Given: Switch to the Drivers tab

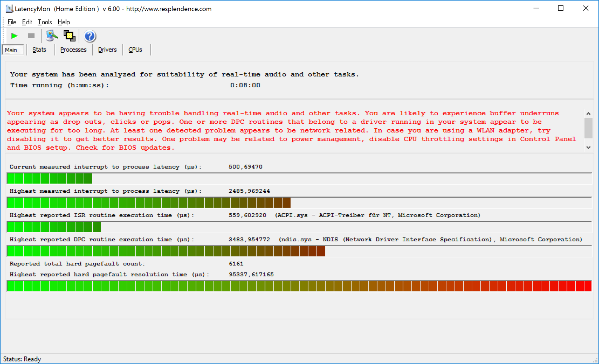Looking at the screenshot, I should pyautogui.click(x=107, y=50).
